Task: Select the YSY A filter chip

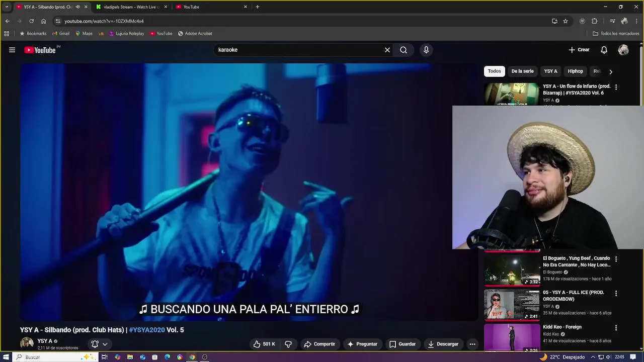Action: pyautogui.click(x=550, y=71)
